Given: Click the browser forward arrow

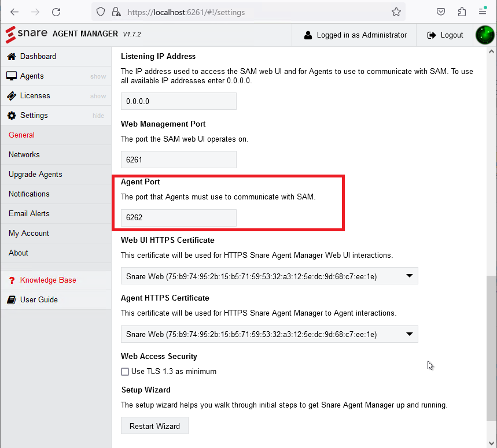Looking at the screenshot, I should [35, 12].
